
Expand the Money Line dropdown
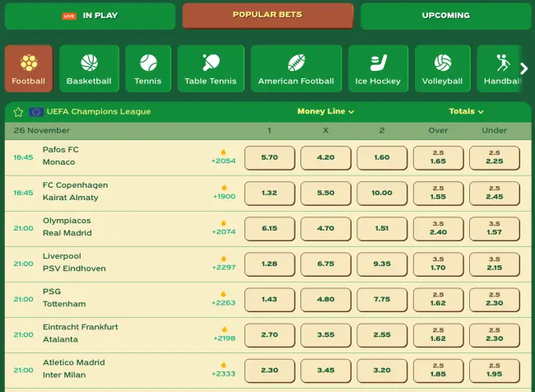[x=326, y=111]
